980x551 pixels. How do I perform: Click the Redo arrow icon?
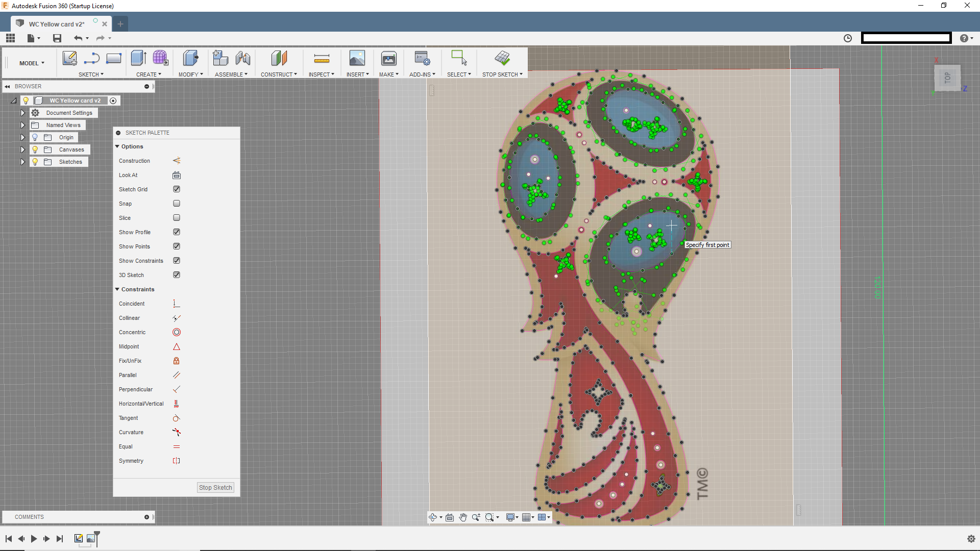[x=100, y=38]
